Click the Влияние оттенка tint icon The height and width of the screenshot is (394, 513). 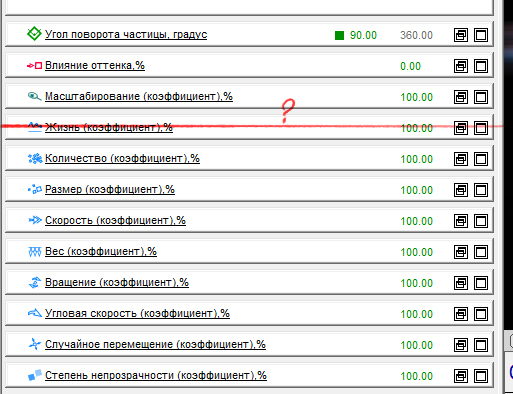[x=34, y=66]
